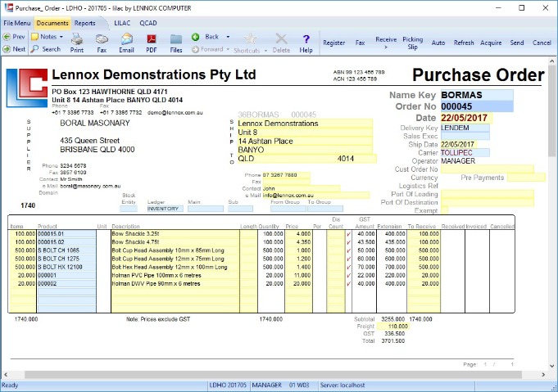The height and width of the screenshot is (392, 558).
Task: Export via the PDF icon
Action: pos(152,38)
